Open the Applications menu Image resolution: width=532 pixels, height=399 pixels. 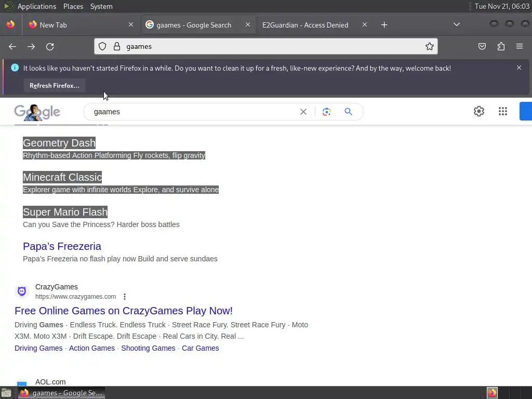(x=37, y=6)
